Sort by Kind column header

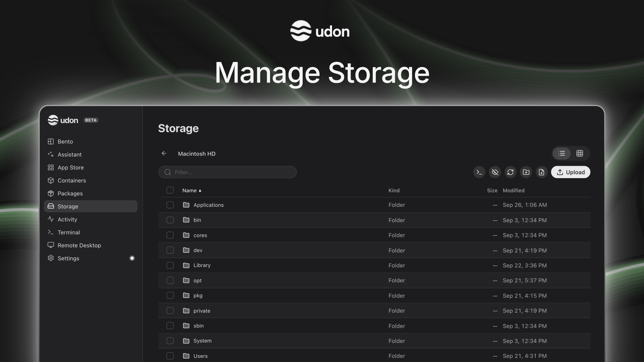(394, 190)
